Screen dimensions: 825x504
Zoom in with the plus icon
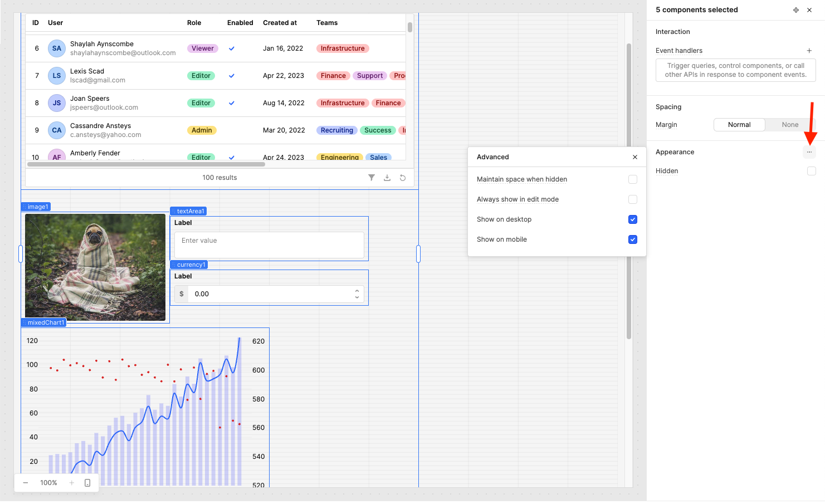(x=72, y=483)
